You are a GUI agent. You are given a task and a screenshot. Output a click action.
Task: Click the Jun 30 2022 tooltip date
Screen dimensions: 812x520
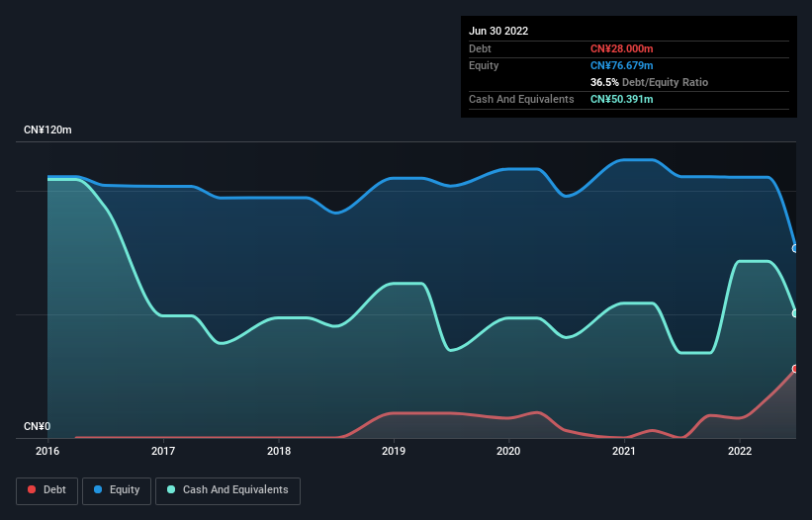point(498,31)
